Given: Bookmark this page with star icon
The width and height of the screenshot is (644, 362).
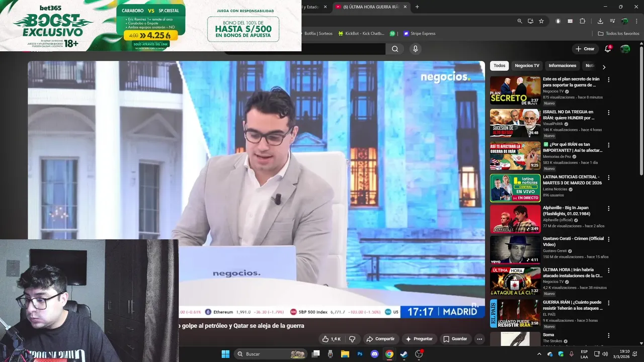Looking at the screenshot, I should pos(541,21).
